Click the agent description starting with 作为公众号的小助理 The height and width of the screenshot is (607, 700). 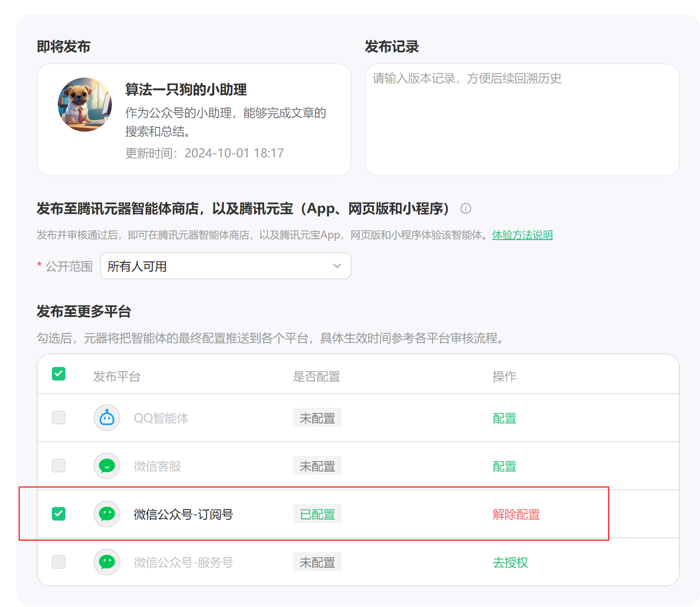click(226, 122)
